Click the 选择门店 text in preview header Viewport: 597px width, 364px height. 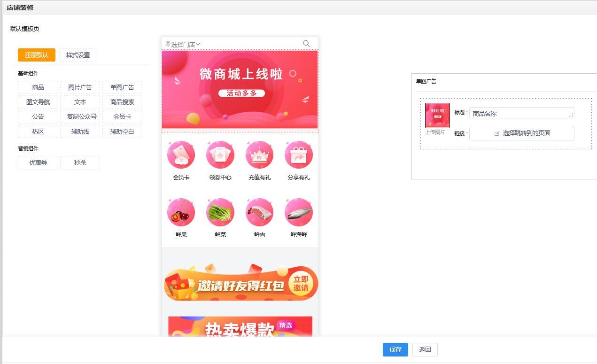pyautogui.click(x=183, y=44)
